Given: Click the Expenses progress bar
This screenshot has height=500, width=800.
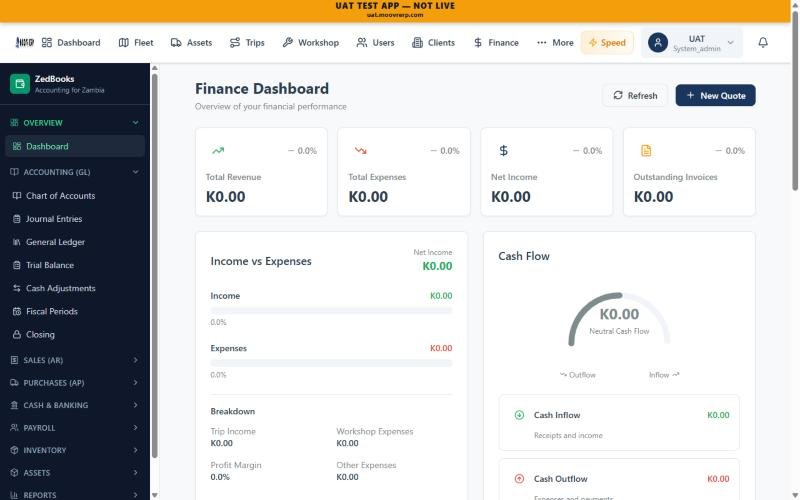Looking at the screenshot, I should (x=331, y=363).
